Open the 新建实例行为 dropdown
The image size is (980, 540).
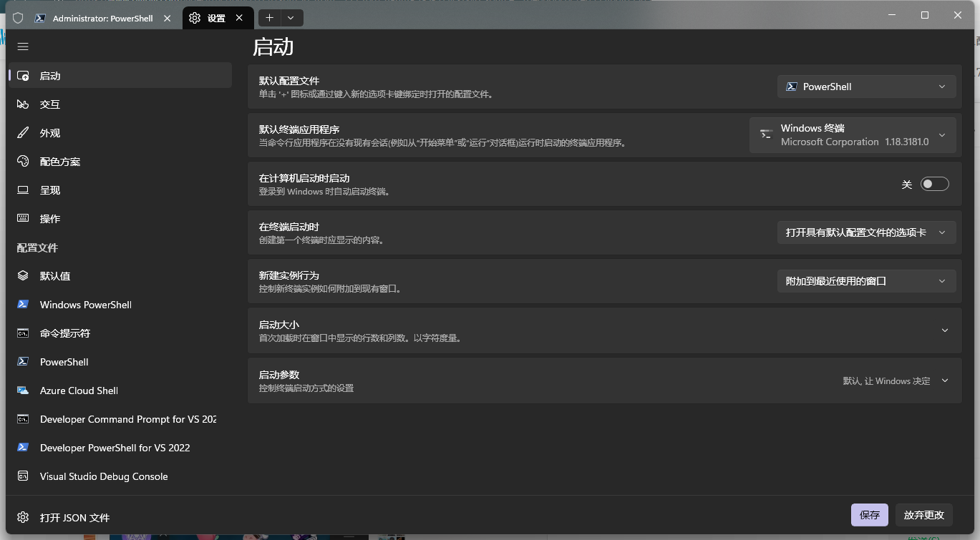[x=866, y=281]
